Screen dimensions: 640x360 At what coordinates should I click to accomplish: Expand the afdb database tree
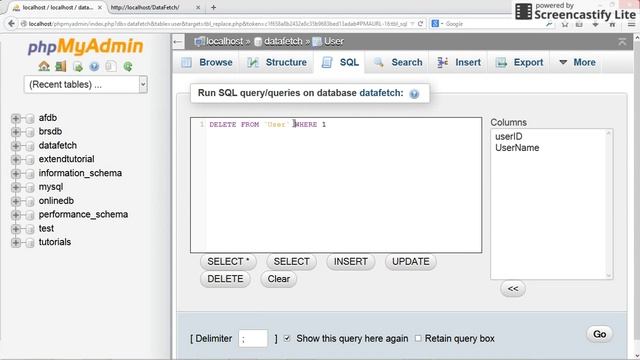(x=16, y=118)
